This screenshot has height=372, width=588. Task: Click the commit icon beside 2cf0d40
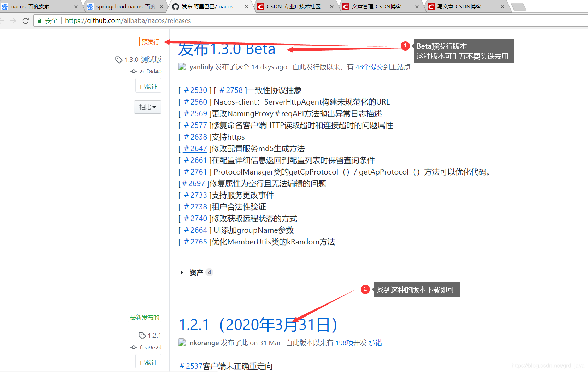(134, 71)
